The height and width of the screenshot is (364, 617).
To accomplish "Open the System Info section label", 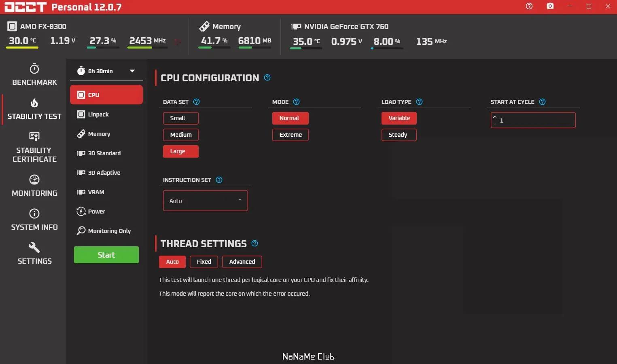I will 34,227.
